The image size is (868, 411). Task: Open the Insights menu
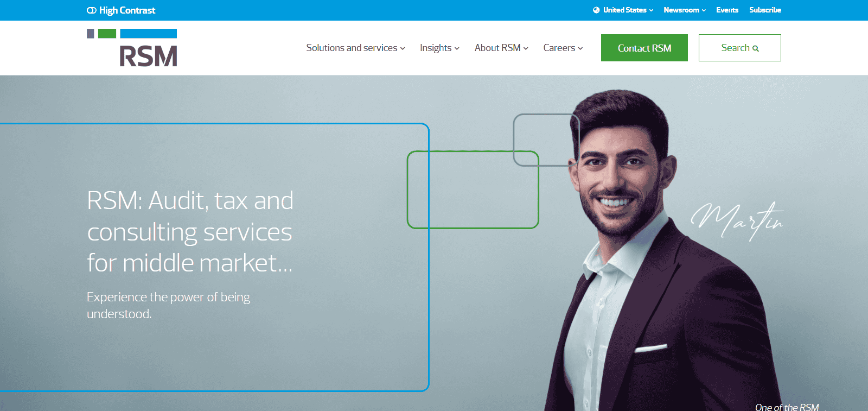439,48
